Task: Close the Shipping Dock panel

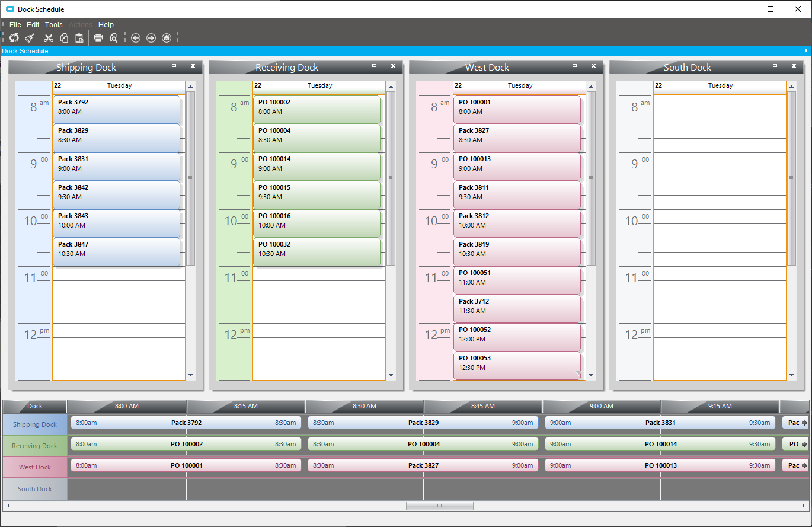Action: tap(193, 66)
